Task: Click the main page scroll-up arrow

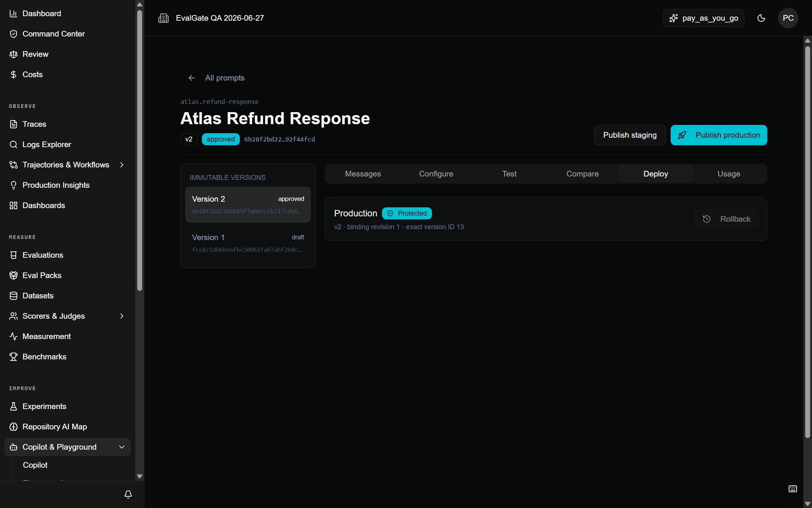Action: pyautogui.click(x=807, y=41)
